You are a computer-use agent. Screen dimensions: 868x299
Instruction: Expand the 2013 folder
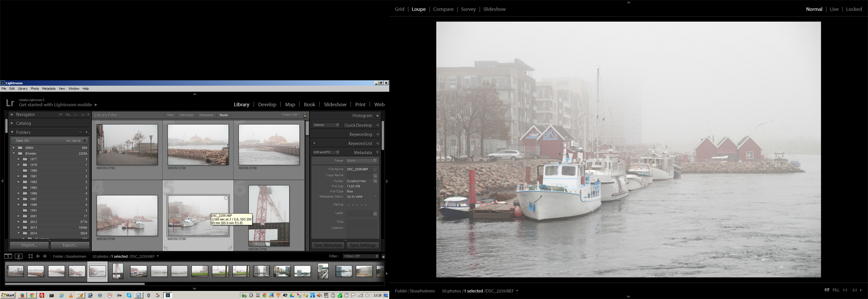tap(19, 227)
